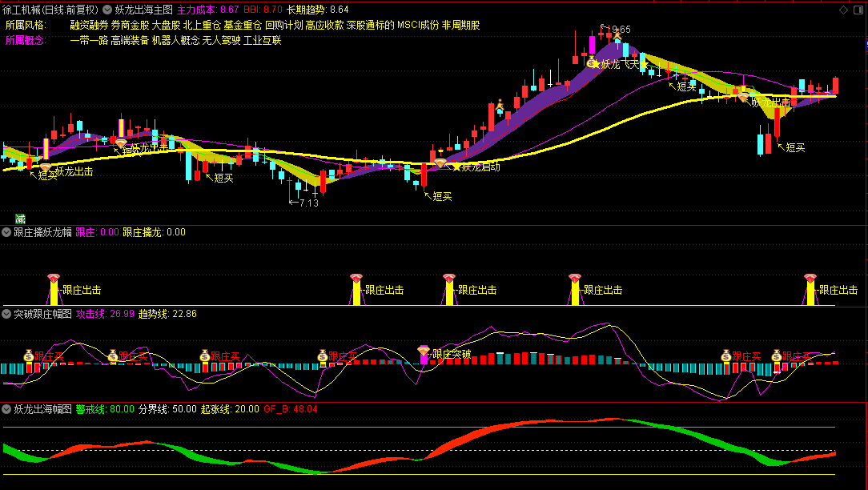Viewport: 868px width, 490px height.
Task: Click the 所属风格 label
Action: pos(26,26)
